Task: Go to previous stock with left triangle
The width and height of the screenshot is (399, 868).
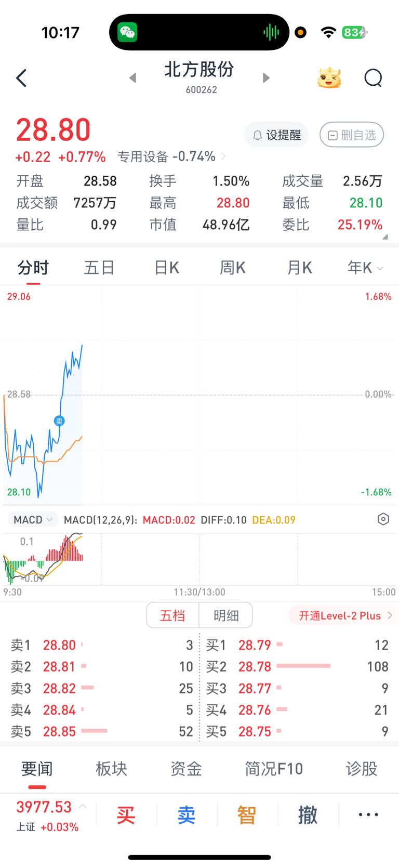Action: click(133, 78)
